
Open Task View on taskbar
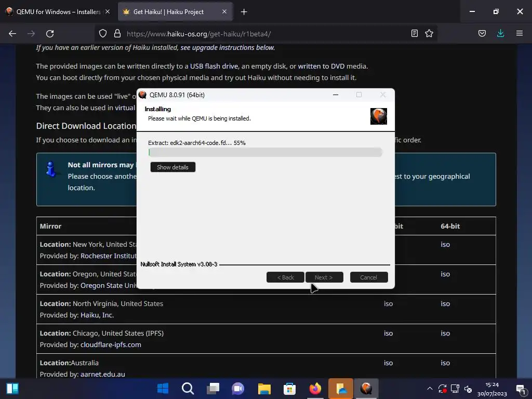pos(213,389)
